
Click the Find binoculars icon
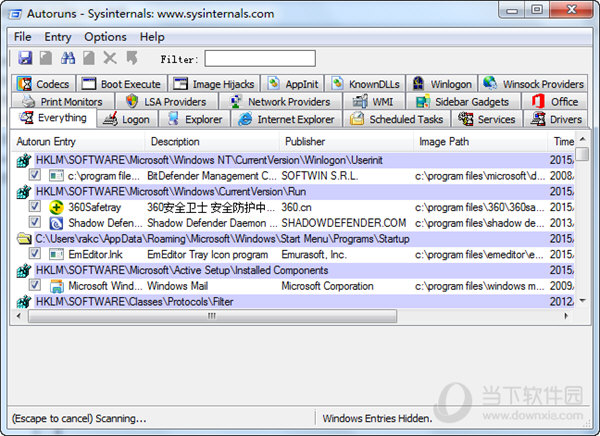click(68, 58)
